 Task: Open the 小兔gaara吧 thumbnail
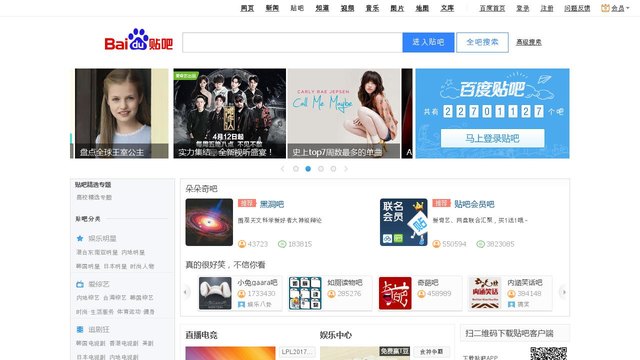click(x=215, y=293)
